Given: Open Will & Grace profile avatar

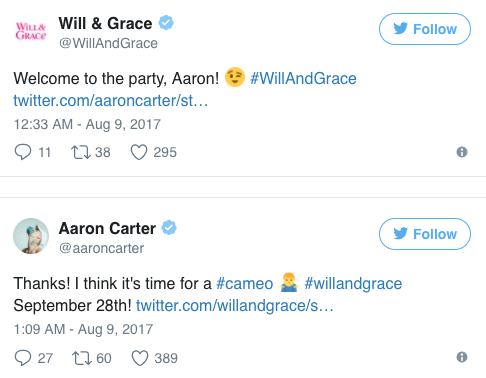Looking at the screenshot, I should coord(31,31).
